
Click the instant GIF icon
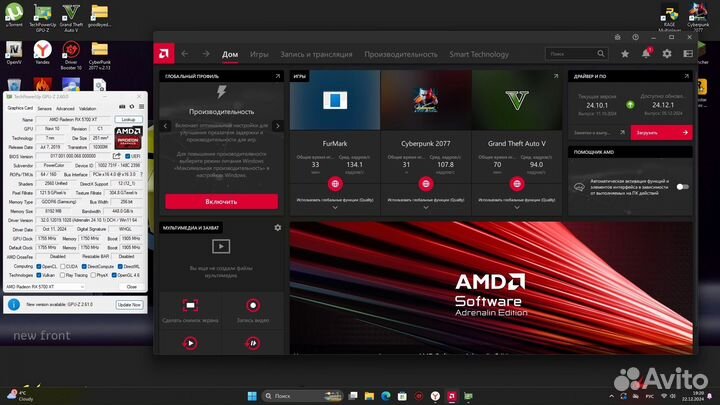click(253, 343)
